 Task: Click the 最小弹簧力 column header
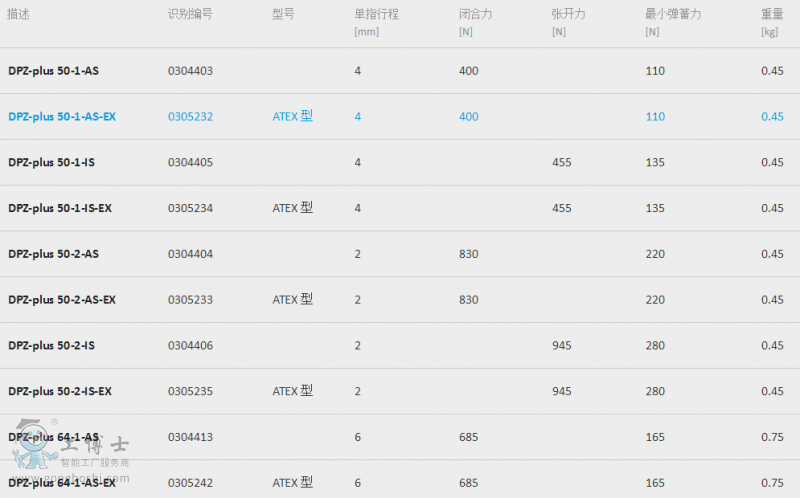pyautogui.click(x=673, y=14)
